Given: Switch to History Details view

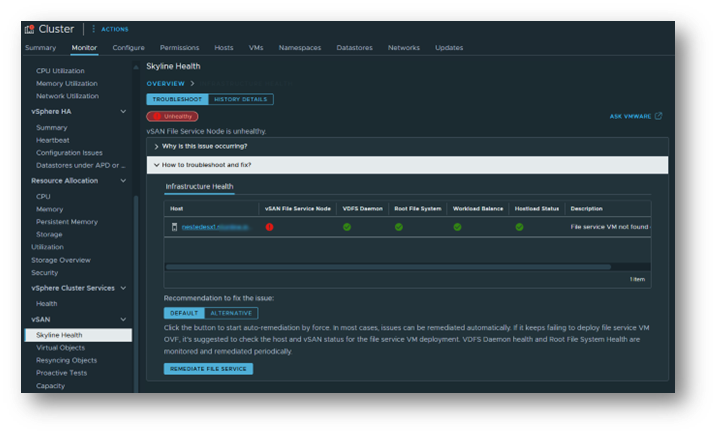Looking at the screenshot, I should click(x=241, y=99).
